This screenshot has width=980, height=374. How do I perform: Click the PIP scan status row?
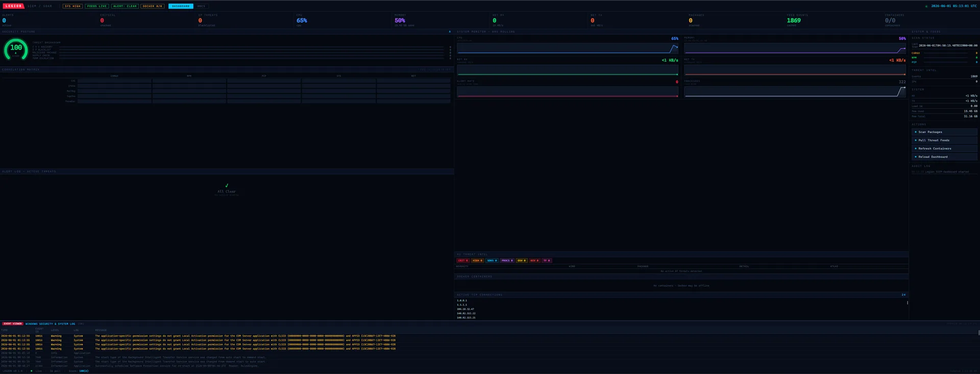(944, 62)
